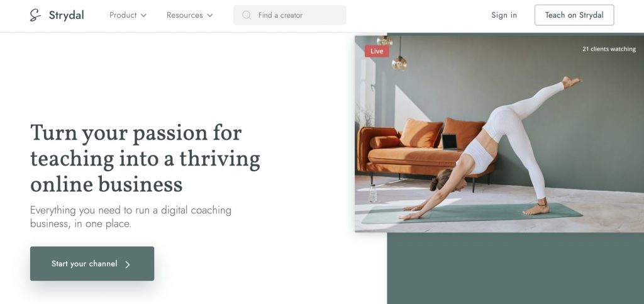Click the main headline text
Screen dimensions: 644x304
145,158
